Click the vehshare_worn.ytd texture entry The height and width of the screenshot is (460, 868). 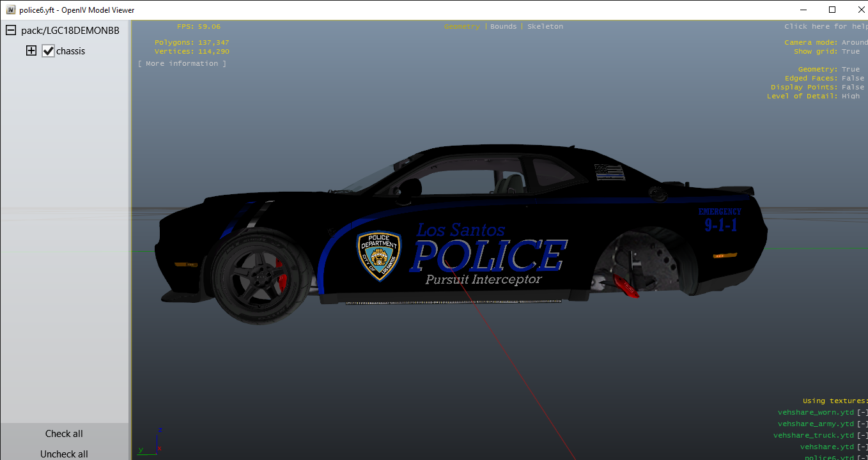coord(816,413)
